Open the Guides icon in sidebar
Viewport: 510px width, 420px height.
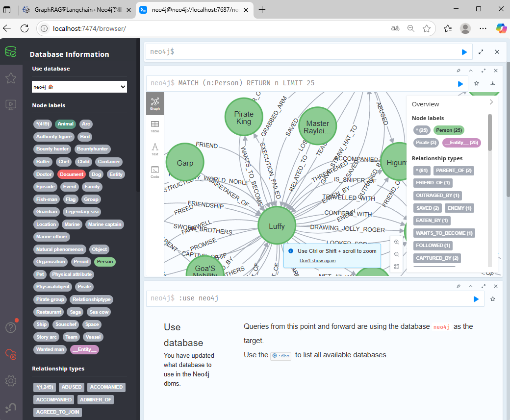[11, 105]
